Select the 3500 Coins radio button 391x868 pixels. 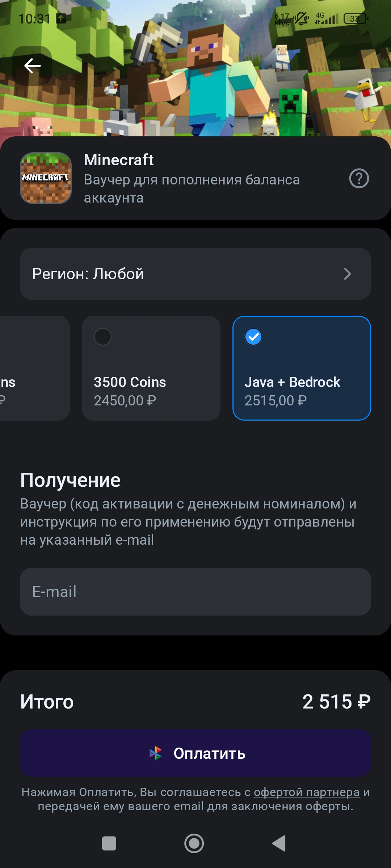103,337
